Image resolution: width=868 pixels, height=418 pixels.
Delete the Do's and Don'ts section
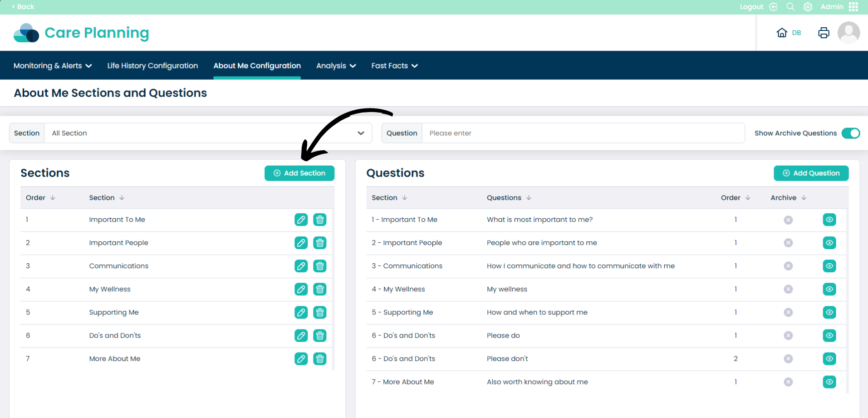coord(320,335)
